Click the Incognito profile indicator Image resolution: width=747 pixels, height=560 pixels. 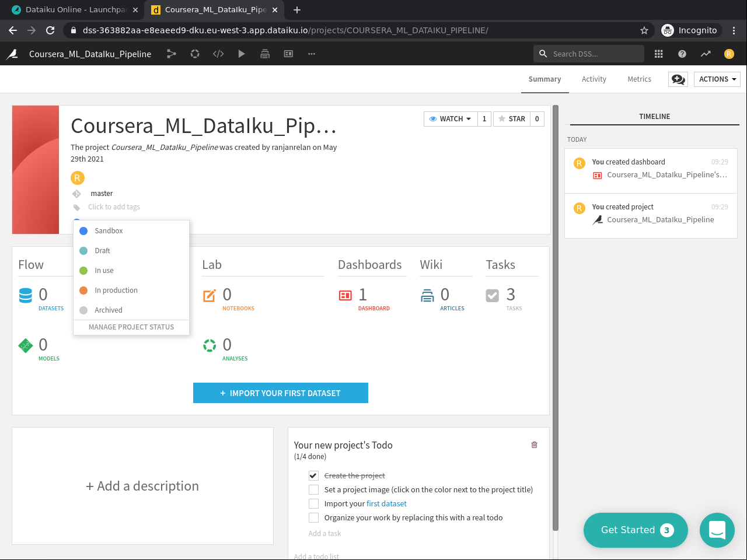(690, 30)
